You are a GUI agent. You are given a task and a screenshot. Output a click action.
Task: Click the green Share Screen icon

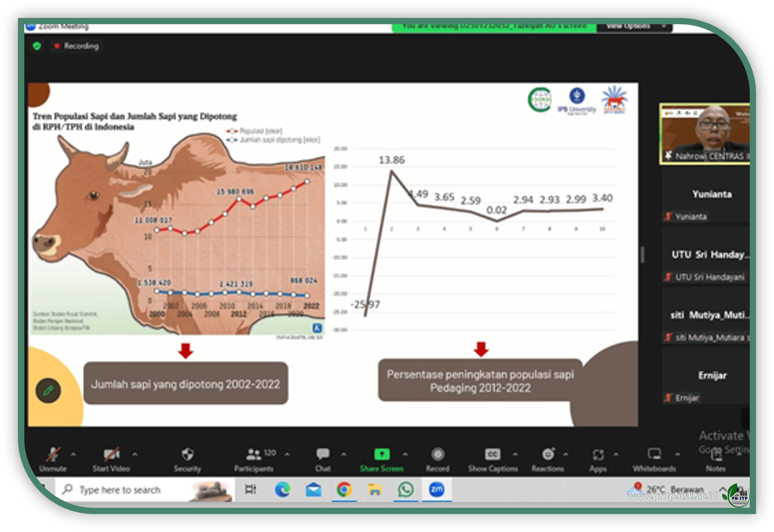coord(382,454)
